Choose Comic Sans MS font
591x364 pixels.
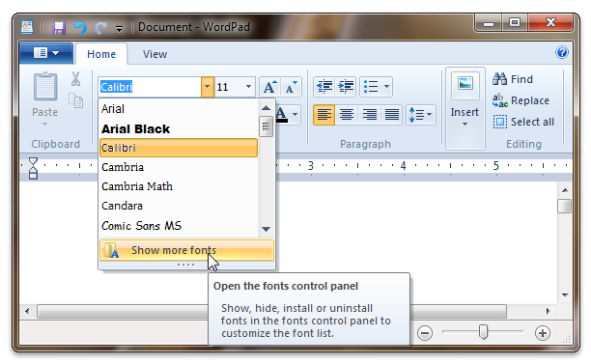tap(179, 226)
